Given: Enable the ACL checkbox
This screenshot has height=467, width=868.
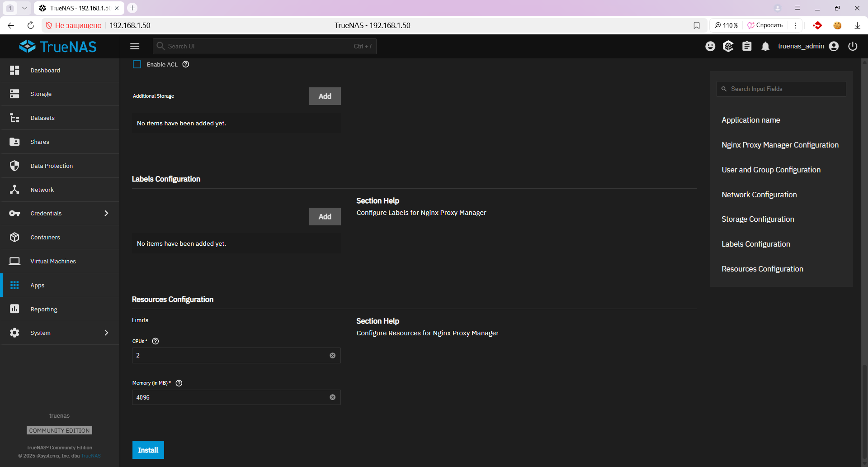Looking at the screenshot, I should coord(137,64).
